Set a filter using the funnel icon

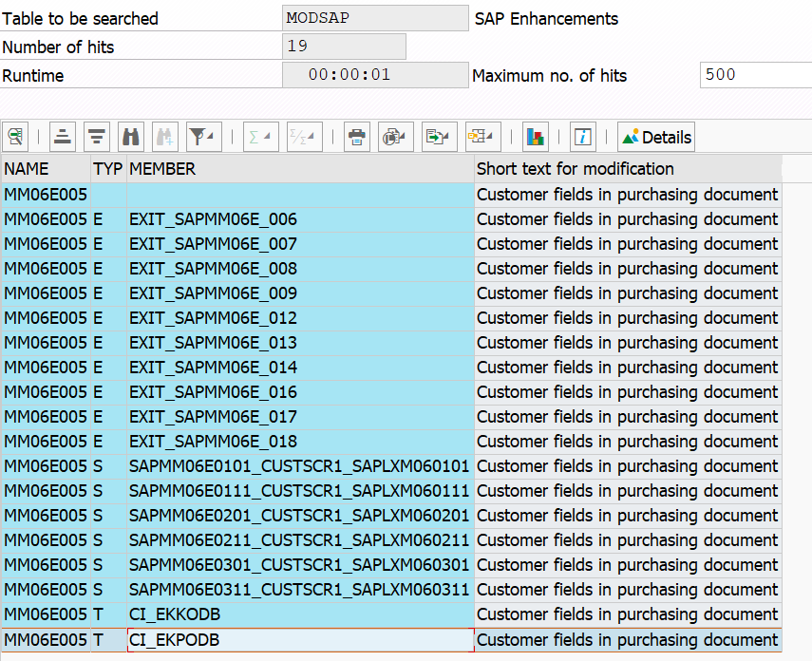(x=203, y=137)
